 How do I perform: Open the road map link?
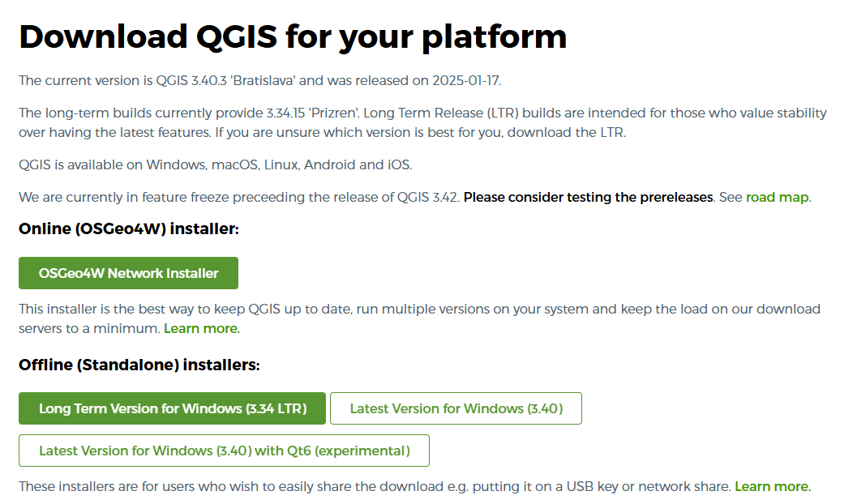pos(776,197)
